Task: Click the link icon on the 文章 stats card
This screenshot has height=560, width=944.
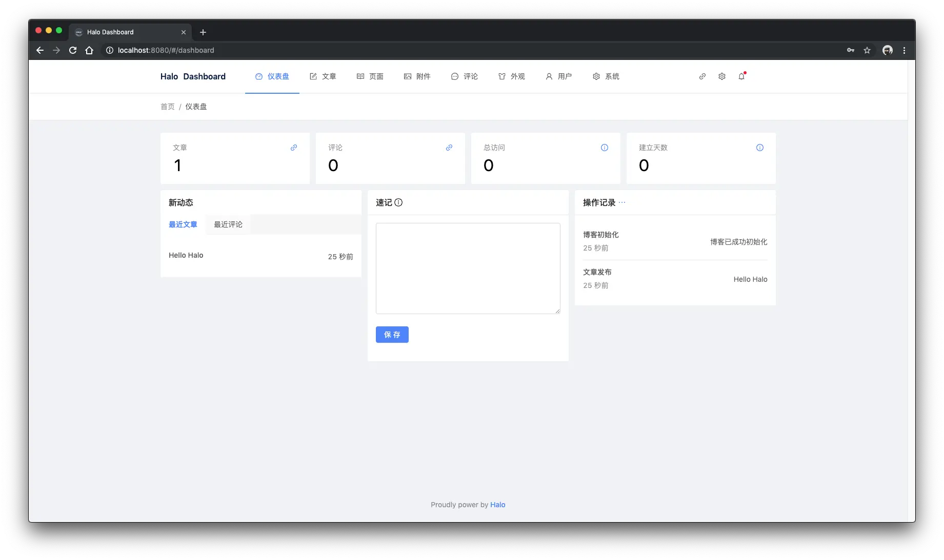Action: (293, 148)
